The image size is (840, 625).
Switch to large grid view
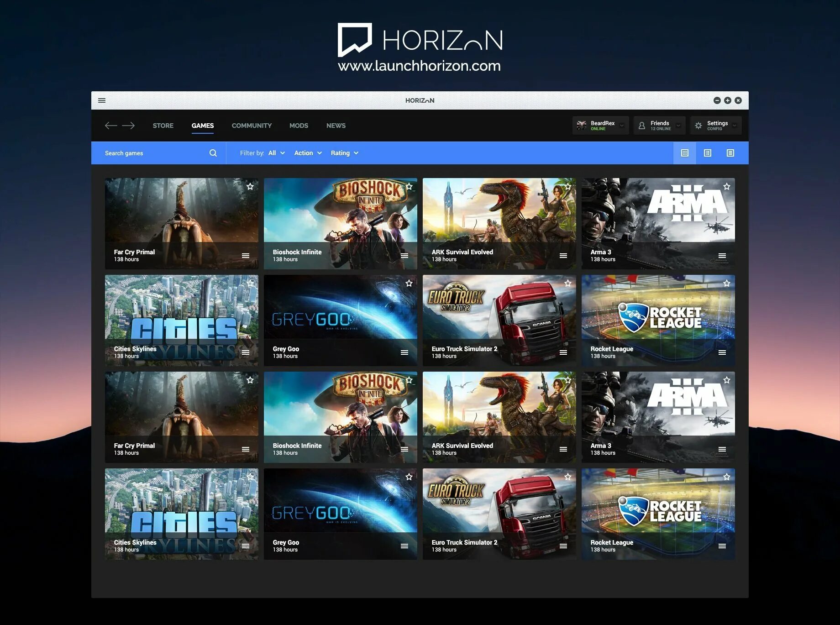coord(685,153)
